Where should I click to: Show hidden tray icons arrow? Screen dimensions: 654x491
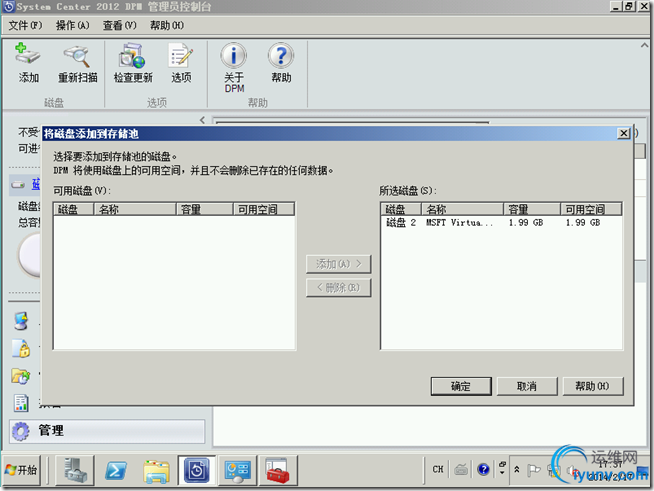tap(516, 470)
